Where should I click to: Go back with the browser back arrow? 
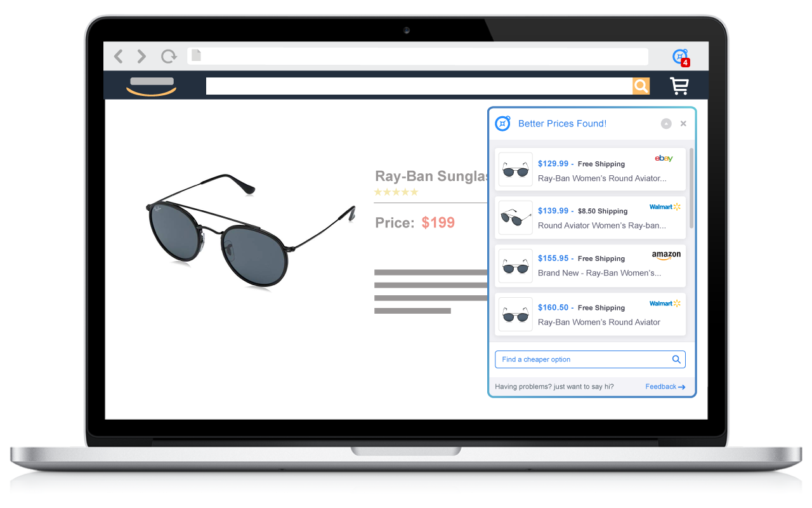click(119, 57)
